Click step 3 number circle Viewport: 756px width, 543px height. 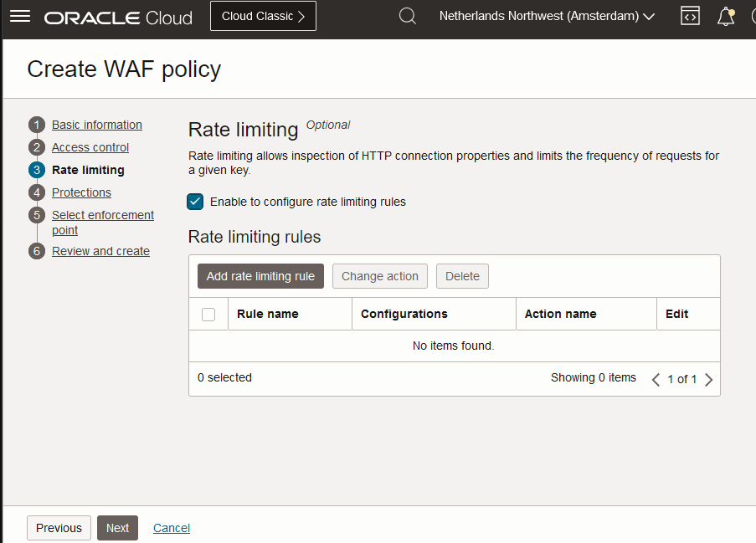[x=36, y=171]
